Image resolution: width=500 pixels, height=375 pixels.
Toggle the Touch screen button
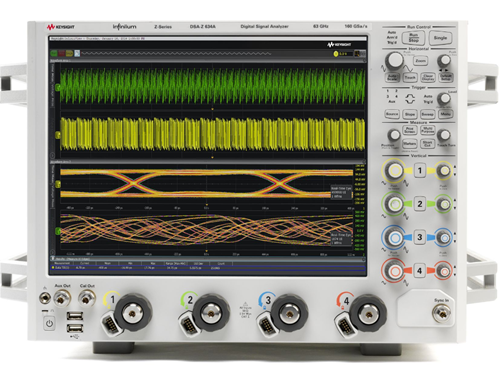coord(410,77)
